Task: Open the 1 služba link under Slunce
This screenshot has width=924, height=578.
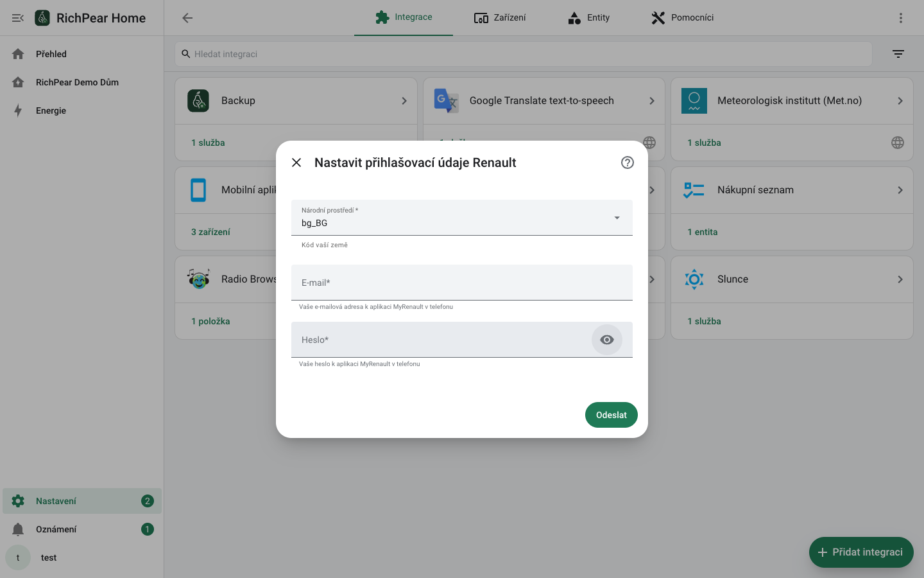Action: pos(704,321)
